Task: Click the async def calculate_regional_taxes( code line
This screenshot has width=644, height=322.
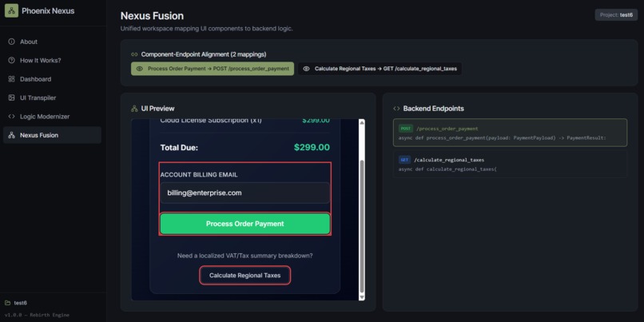Action: click(x=447, y=169)
